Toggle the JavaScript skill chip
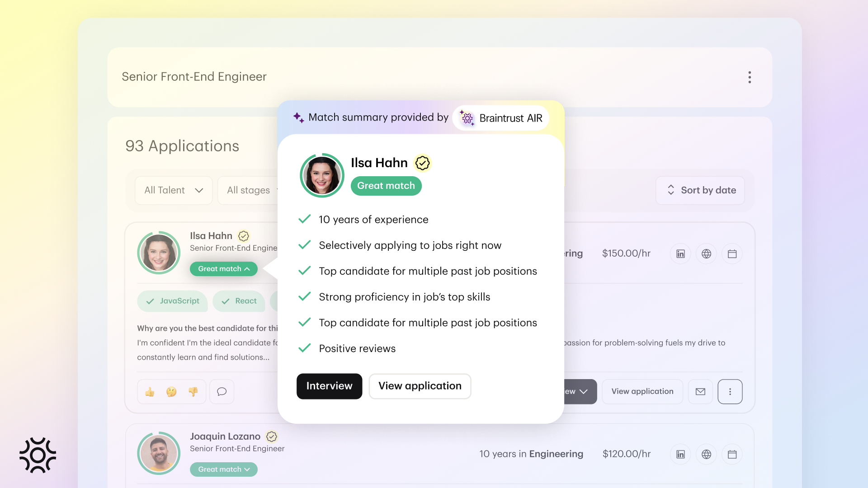This screenshot has height=488, width=868. tap(172, 301)
